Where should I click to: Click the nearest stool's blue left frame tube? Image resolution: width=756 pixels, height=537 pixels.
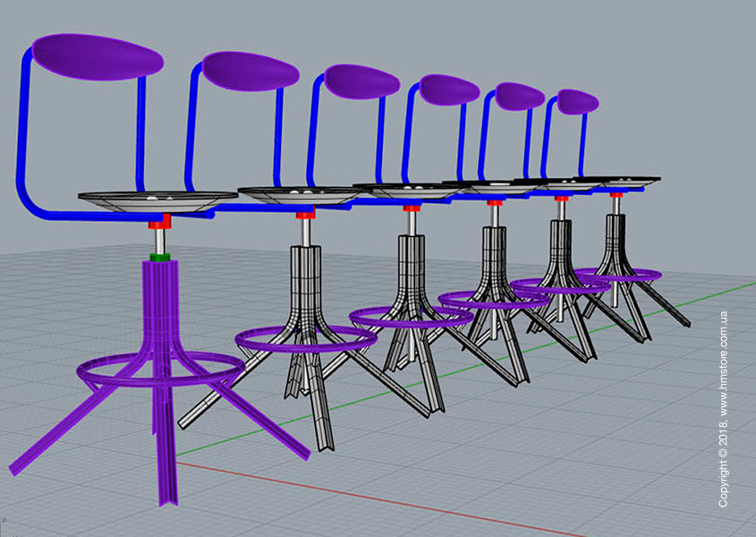(x=23, y=134)
